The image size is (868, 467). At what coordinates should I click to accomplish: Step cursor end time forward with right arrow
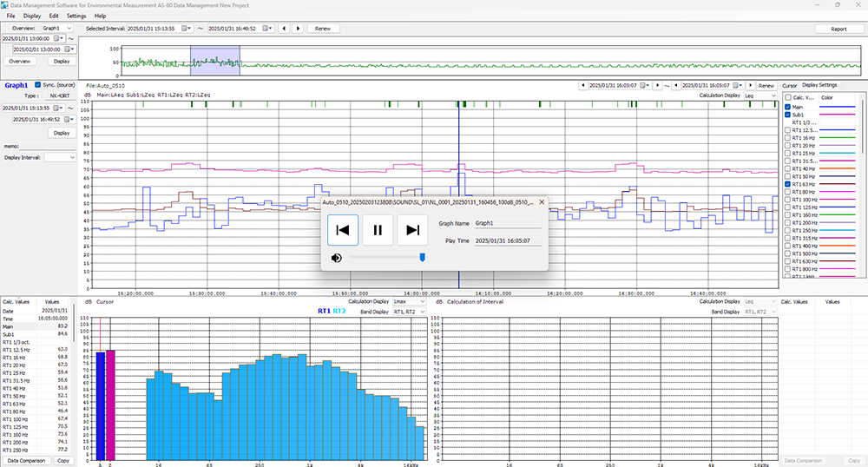(x=750, y=86)
